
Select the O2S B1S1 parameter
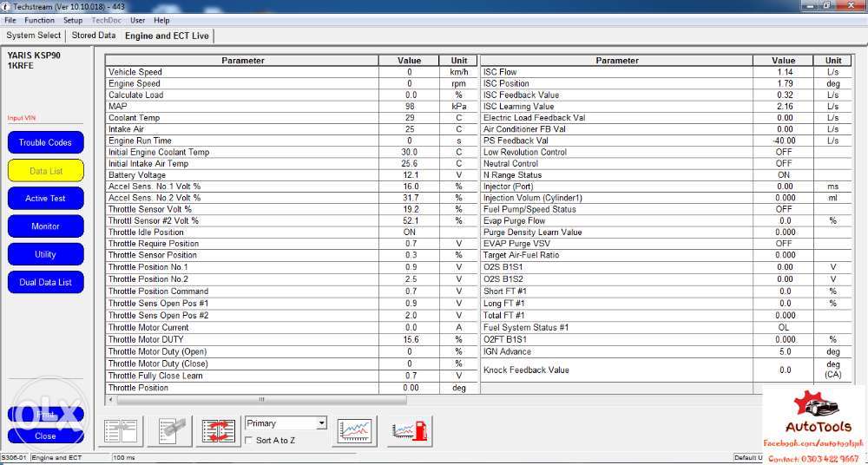pos(667,267)
